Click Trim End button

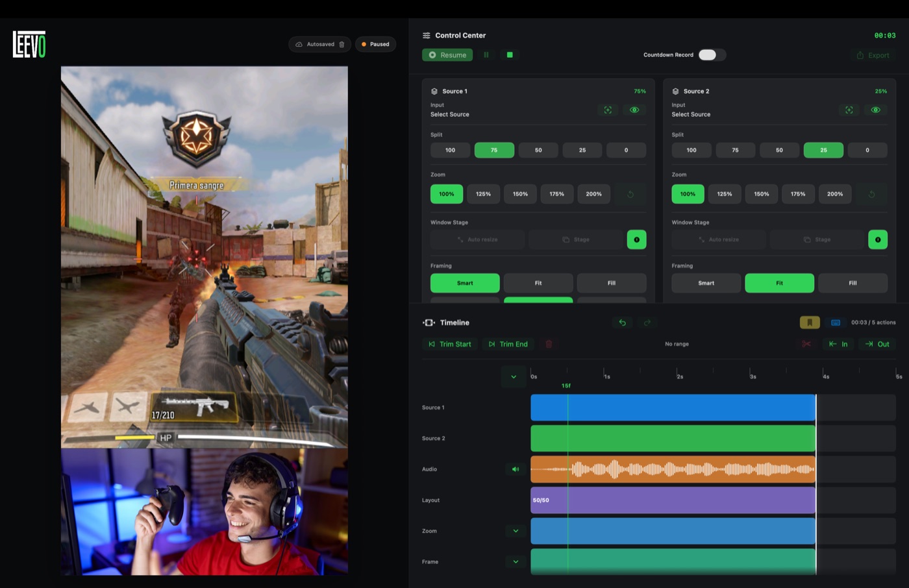pos(508,344)
